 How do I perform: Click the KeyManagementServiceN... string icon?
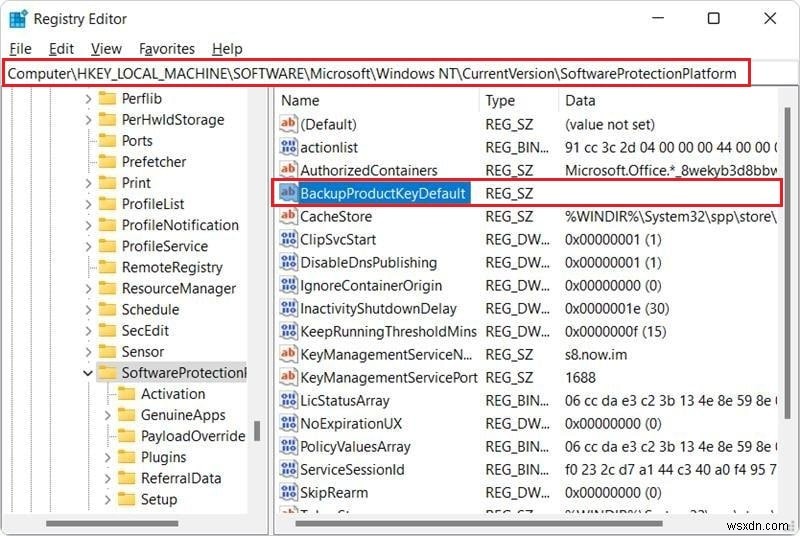pos(288,354)
